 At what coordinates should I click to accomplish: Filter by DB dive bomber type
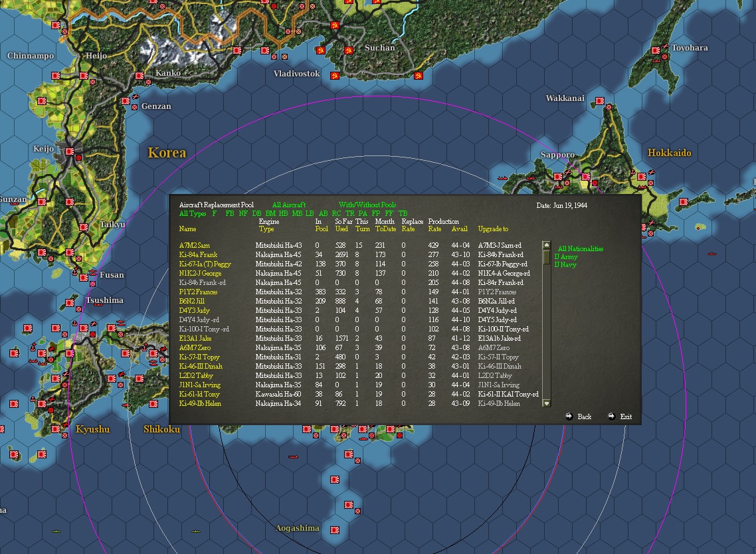pyautogui.click(x=256, y=213)
